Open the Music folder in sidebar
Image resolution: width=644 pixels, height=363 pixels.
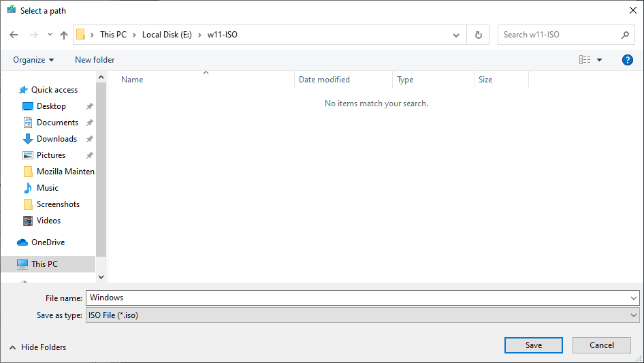[47, 188]
